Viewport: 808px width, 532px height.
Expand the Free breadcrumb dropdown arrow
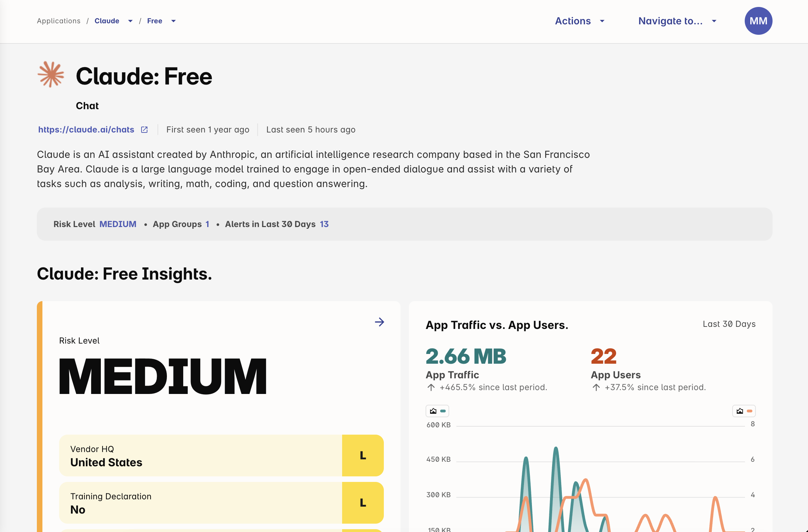click(x=173, y=21)
